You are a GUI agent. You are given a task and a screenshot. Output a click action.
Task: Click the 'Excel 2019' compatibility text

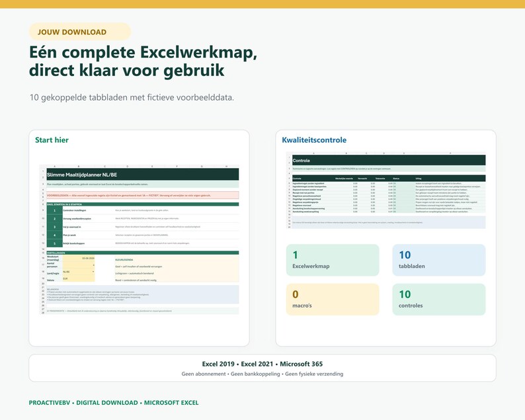(218, 364)
